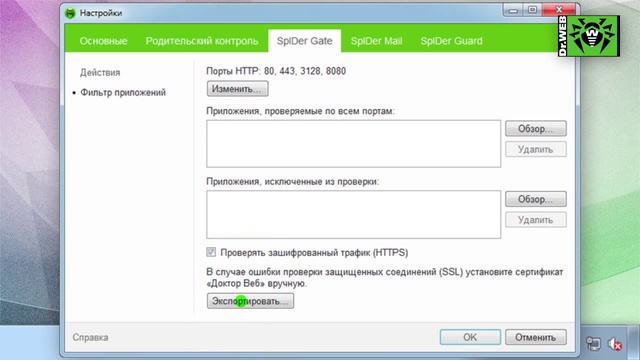Open the Родительский контроль tab
Screen dimensions: 640x360
click(202, 41)
